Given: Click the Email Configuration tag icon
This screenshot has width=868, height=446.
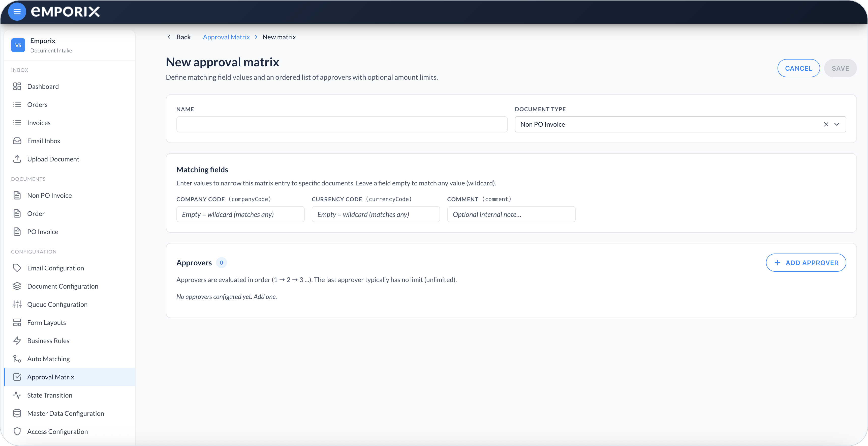Looking at the screenshot, I should [17, 268].
